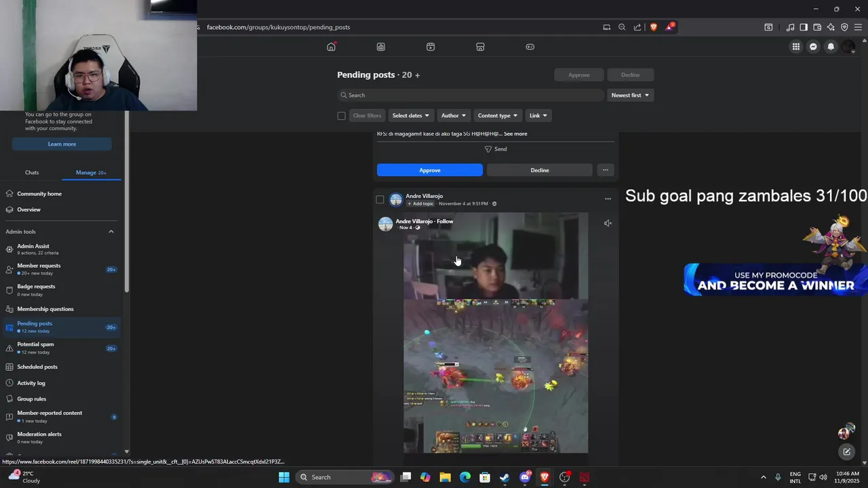This screenshot has height=488, width=868.
Task: Open the Facebook Friends/Feeds bar-chart icon
Action: 381,47
